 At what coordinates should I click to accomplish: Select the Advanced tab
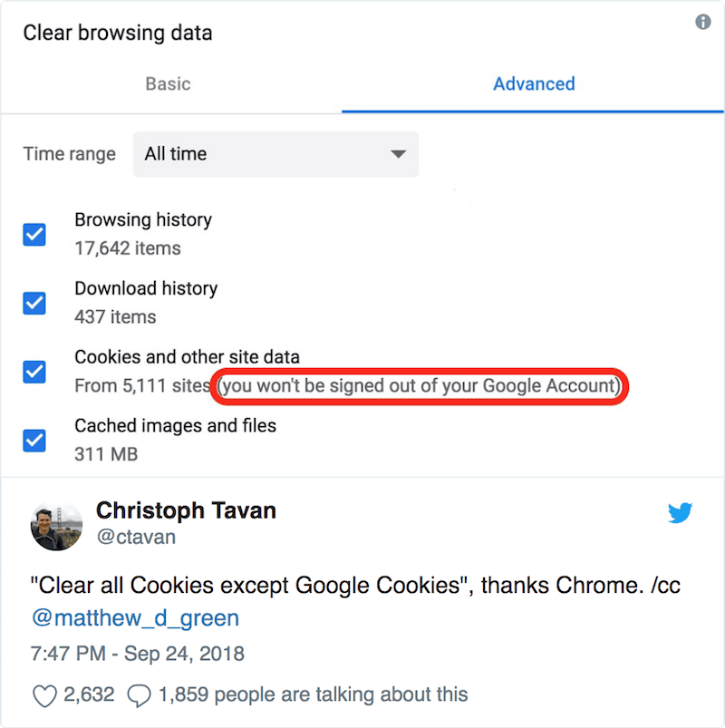pyautogui.click(x=534, y=84)
